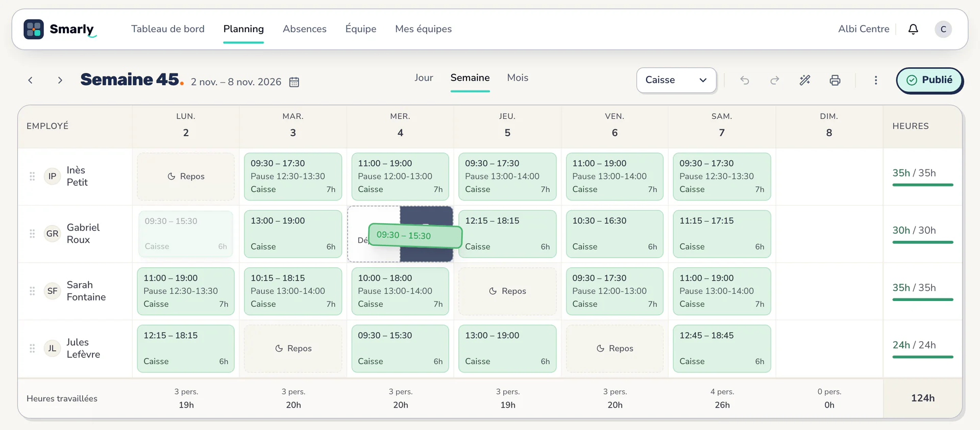Go to previous week with left chevron
Screen dimensions: 980x430
[x=31, y=80]
